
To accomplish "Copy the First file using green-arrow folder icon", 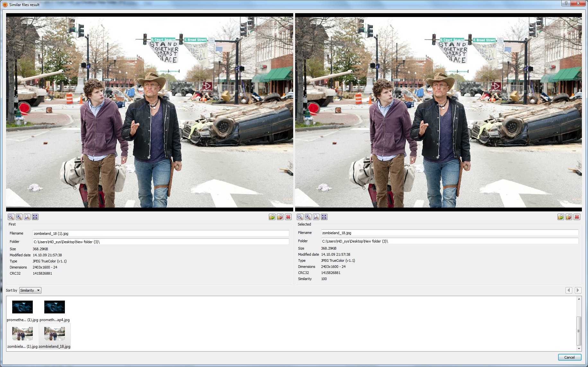I will click(x=272, y=217).
